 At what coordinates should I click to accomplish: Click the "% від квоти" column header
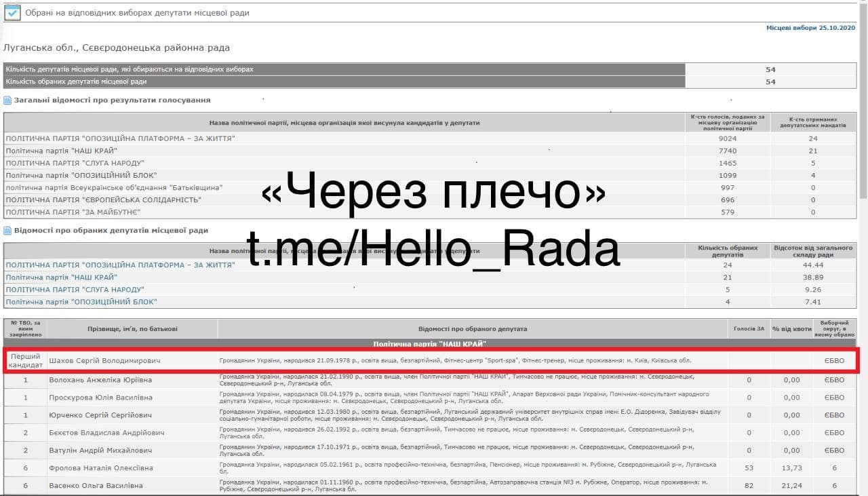click(x=792, y=329)
